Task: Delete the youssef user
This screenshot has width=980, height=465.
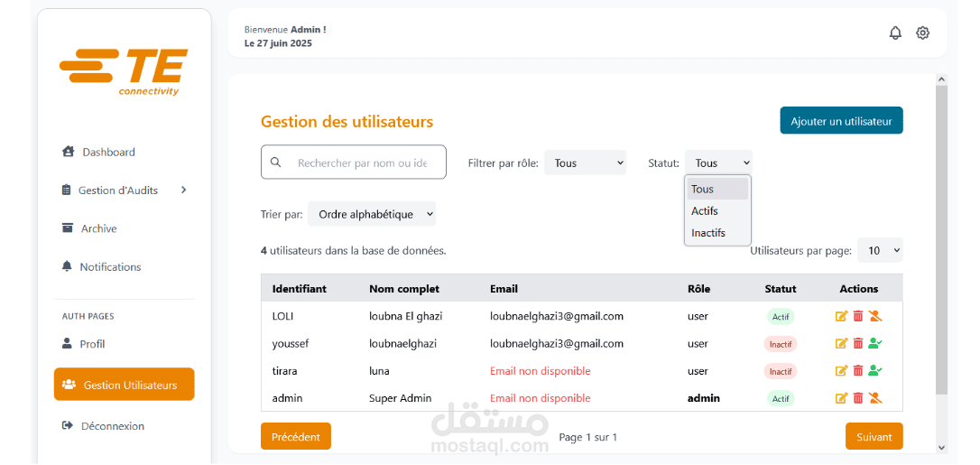Action: [858, 343]
